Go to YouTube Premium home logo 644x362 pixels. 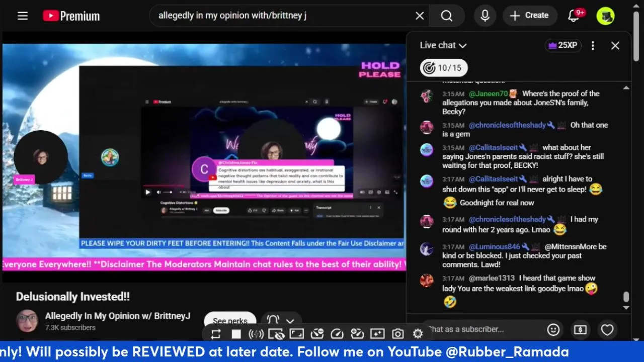(71, 16)
